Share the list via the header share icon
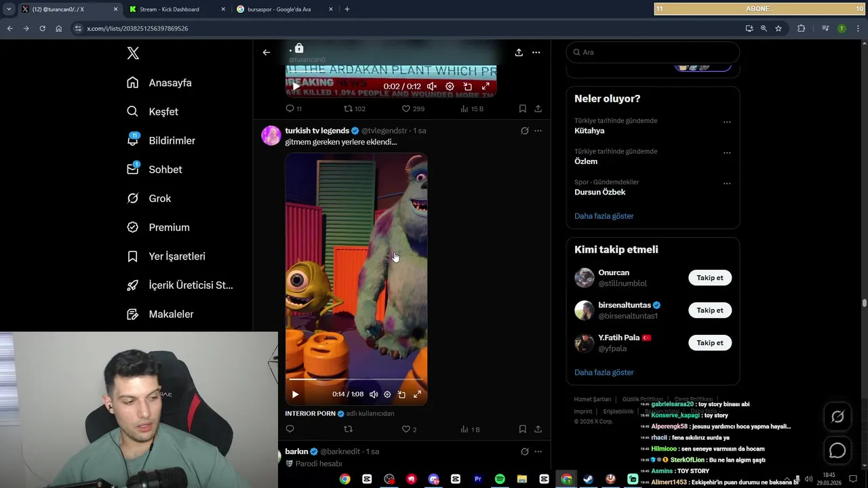The width and height of the screenshot is (868, 488). (519, 52)
